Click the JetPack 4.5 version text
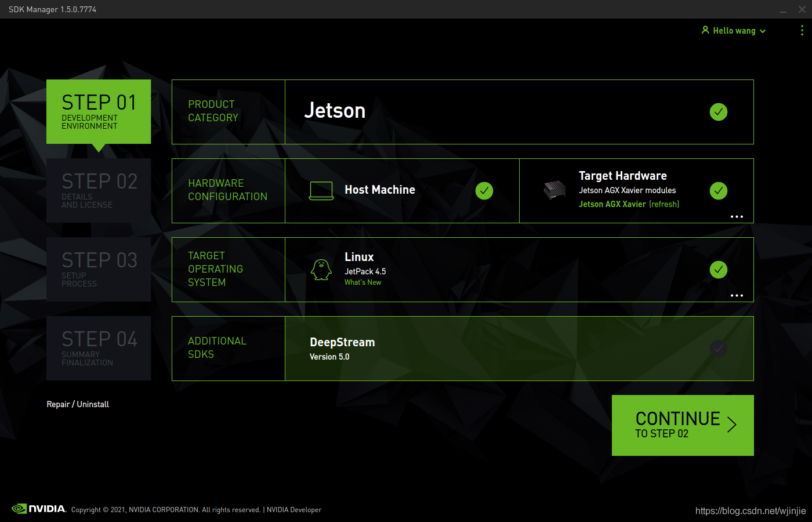Screen dimensions: 812x522 click(365, 271)
